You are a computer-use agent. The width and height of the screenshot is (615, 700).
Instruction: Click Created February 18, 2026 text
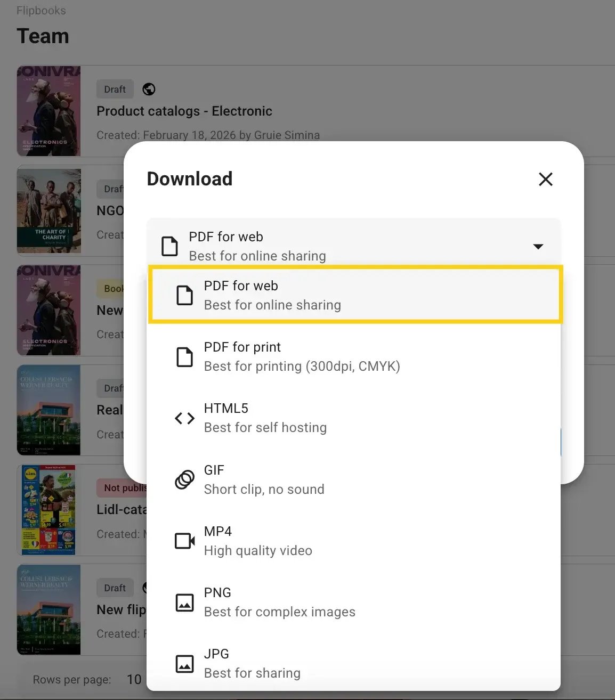click(x=208, y=135)
